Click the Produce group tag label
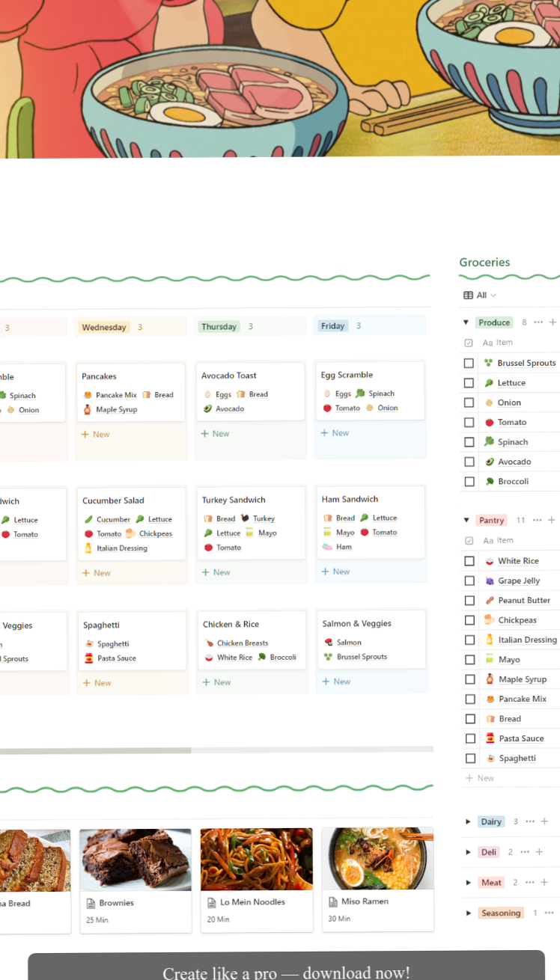 point(494,322)
